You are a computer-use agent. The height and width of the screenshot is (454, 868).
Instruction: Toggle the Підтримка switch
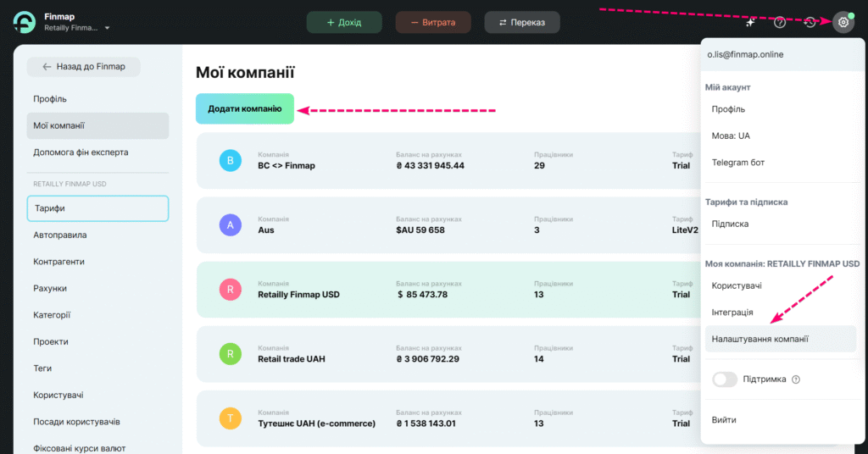[725, 379]
